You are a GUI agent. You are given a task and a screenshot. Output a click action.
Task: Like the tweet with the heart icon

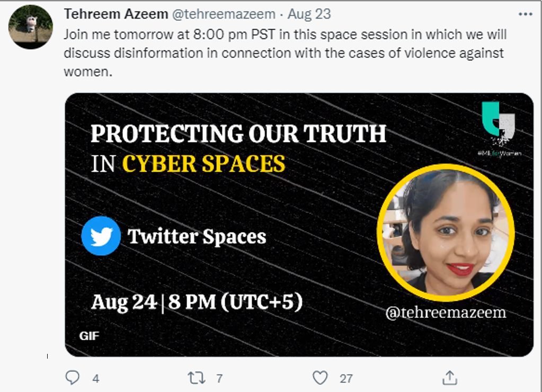319,377
